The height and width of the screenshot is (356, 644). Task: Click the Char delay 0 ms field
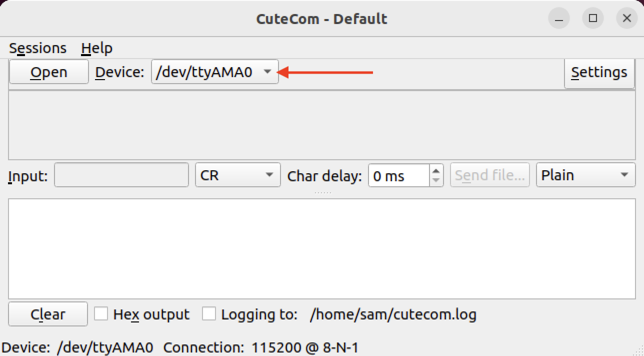pos(399,176)
